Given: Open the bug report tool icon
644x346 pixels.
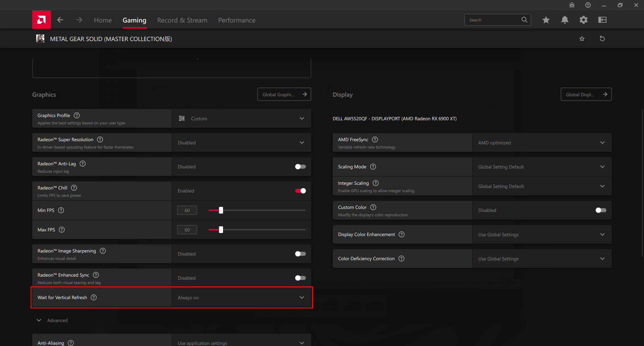Looking at the screenshot, I should (x=572, y=5).
